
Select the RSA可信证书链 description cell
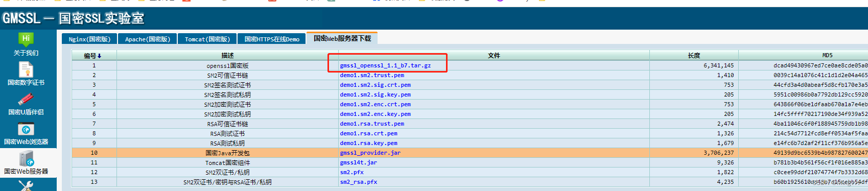(227, 124)
